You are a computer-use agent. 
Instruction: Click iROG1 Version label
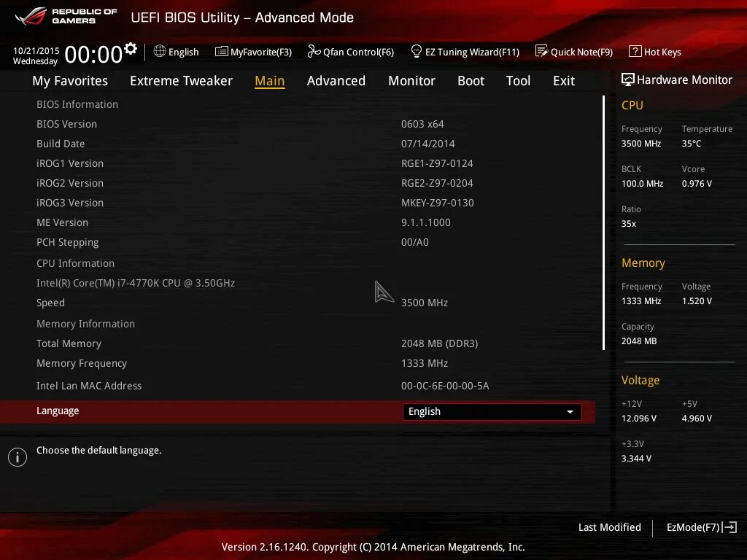(70, 163)
